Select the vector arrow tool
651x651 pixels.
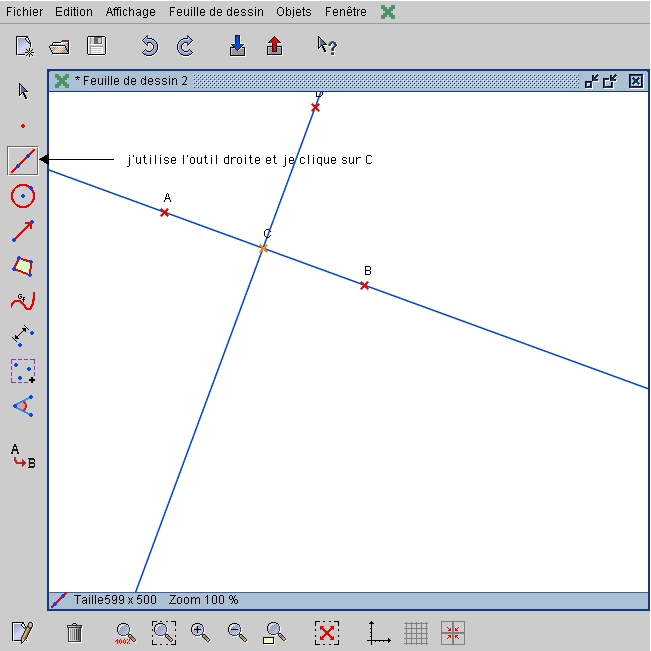[23, 231]
